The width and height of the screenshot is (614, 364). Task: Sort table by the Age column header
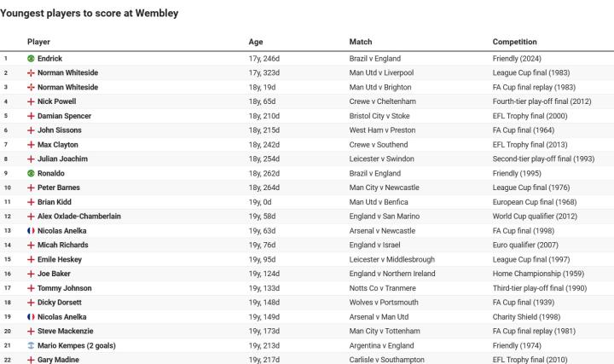(256, 42)
